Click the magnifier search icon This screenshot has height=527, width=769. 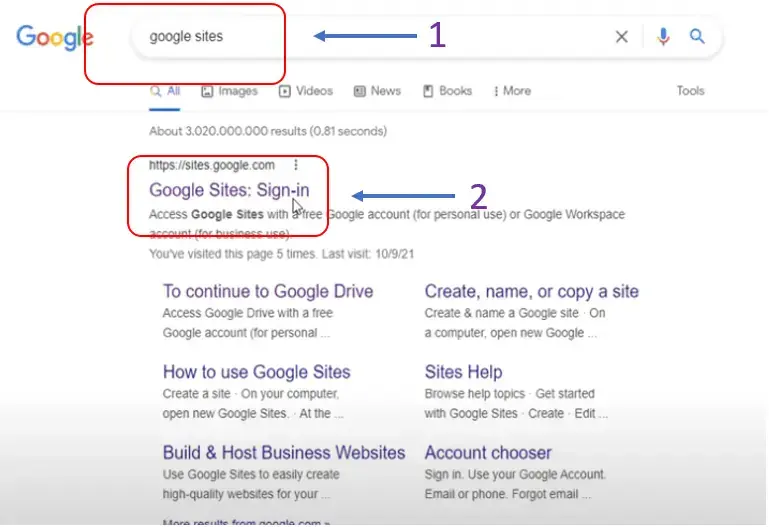[x=697, y=36]
